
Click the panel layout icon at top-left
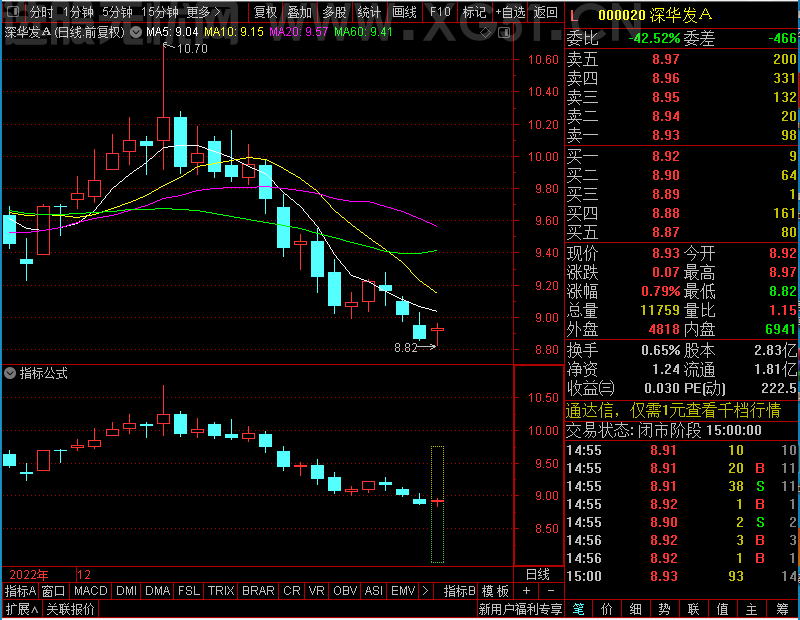(x=12, y=11)
